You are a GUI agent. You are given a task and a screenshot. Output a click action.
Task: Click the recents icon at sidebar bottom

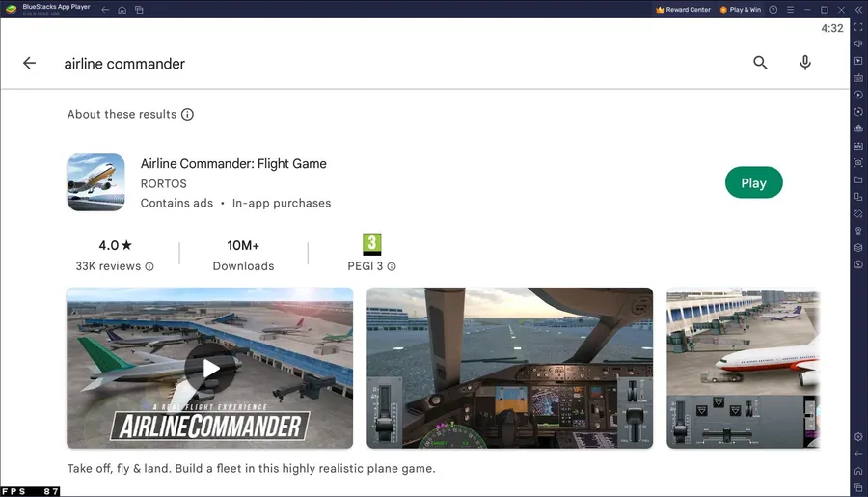[858, 487]
